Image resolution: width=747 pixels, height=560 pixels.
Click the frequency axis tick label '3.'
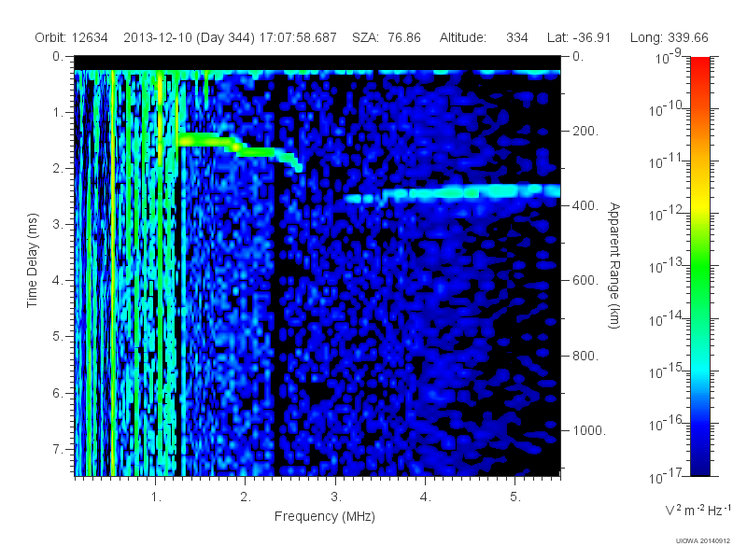[x=336, y=497]
